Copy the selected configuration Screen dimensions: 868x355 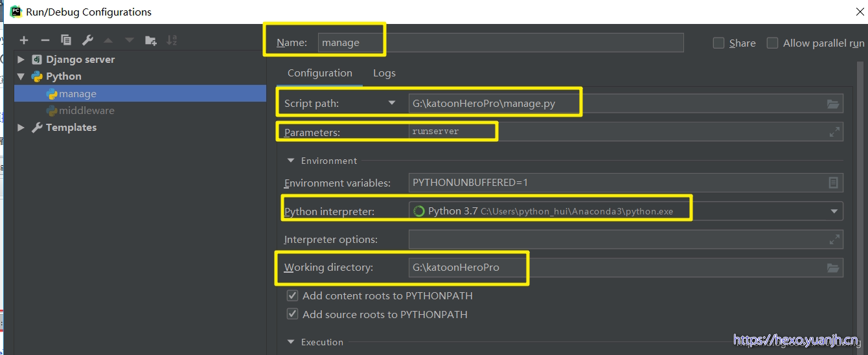(66, 40)
